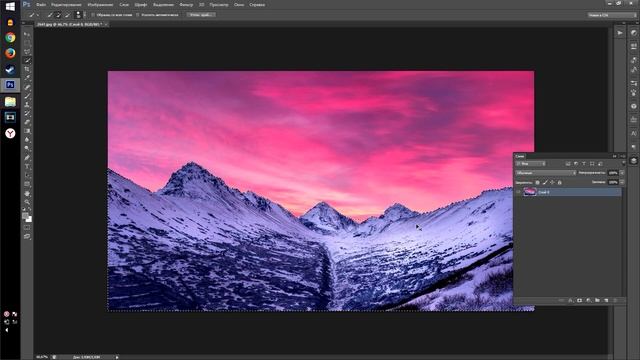This screenshot has width=640, height=360.
Task: Select the Eraser tool
Action: [x=27, y=122]
